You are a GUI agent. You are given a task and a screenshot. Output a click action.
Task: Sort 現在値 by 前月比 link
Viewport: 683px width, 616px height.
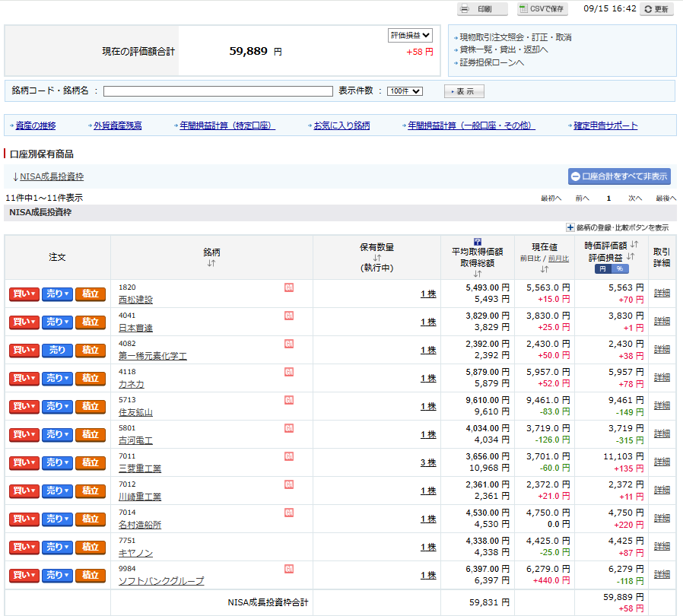click(x=558, y=259)
